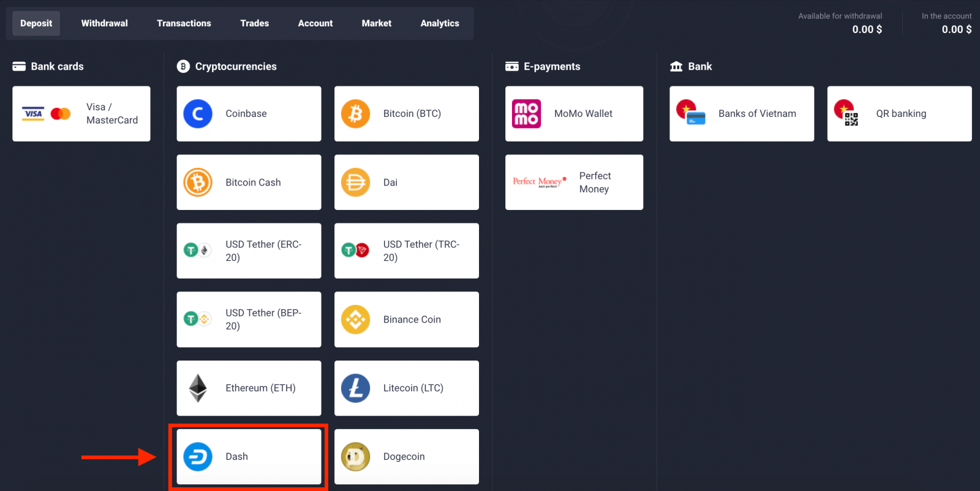
Task: Click the Bitcoin (BTC) orange icon
Action: tap(356, 114)
